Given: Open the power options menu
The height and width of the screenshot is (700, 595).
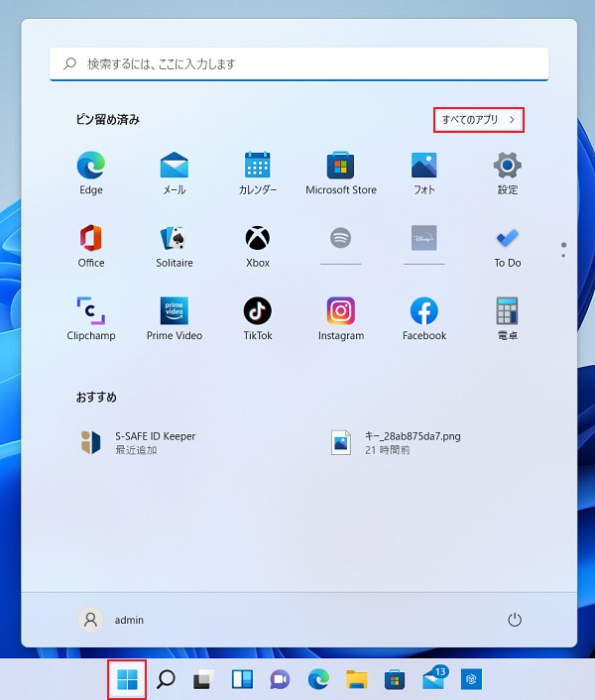Looking at the screenshot, I should (x=514, y=620).
